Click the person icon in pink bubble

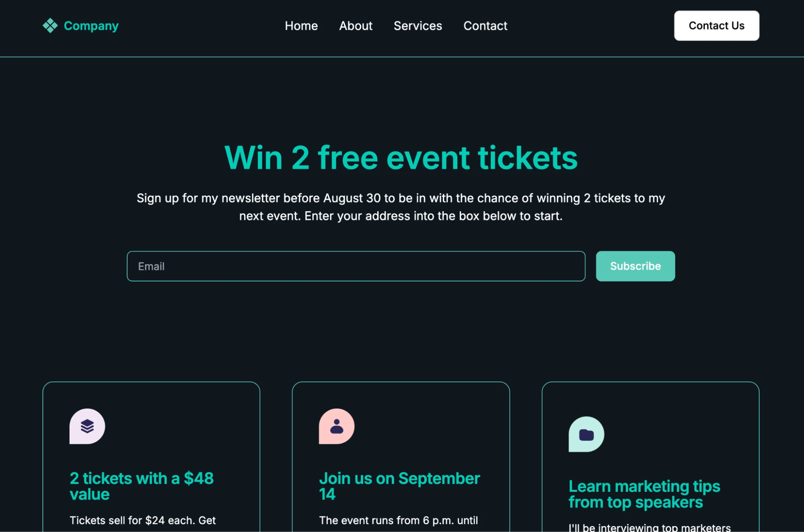tap(337, 426)
